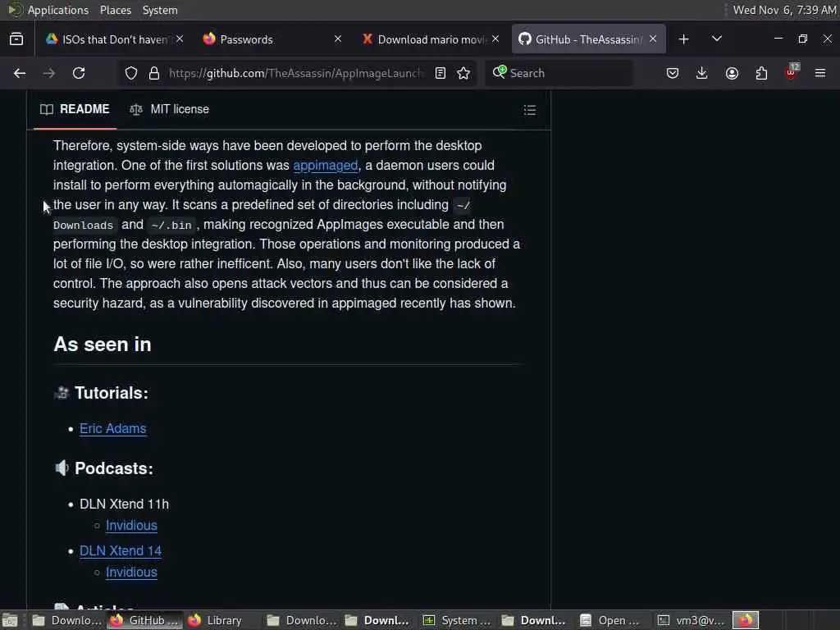This screenshot has height=630, width=840.
Task: Open a new browser tab
Action: point(683,39)
